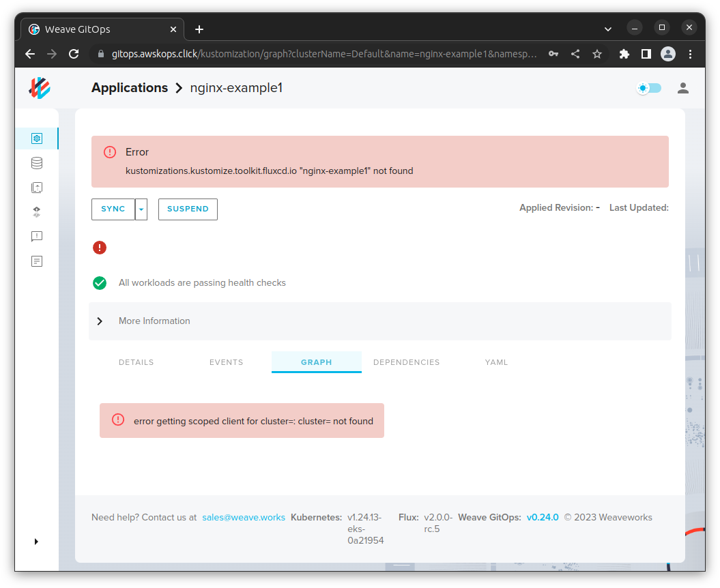Open the Image Automation sidebar icon
This screenshot has width=720, height=588.
[37, 188]
